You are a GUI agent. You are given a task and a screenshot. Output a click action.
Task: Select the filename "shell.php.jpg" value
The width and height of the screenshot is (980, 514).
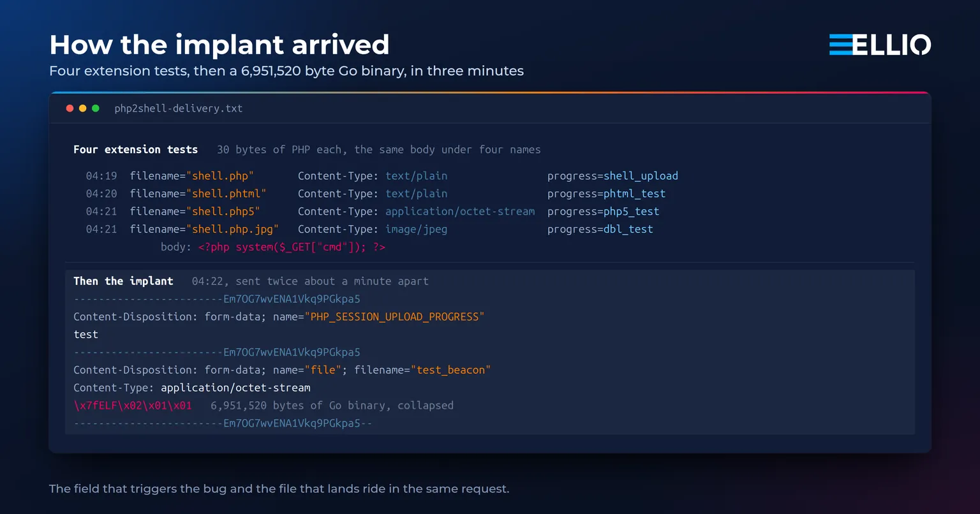(233, 230)
